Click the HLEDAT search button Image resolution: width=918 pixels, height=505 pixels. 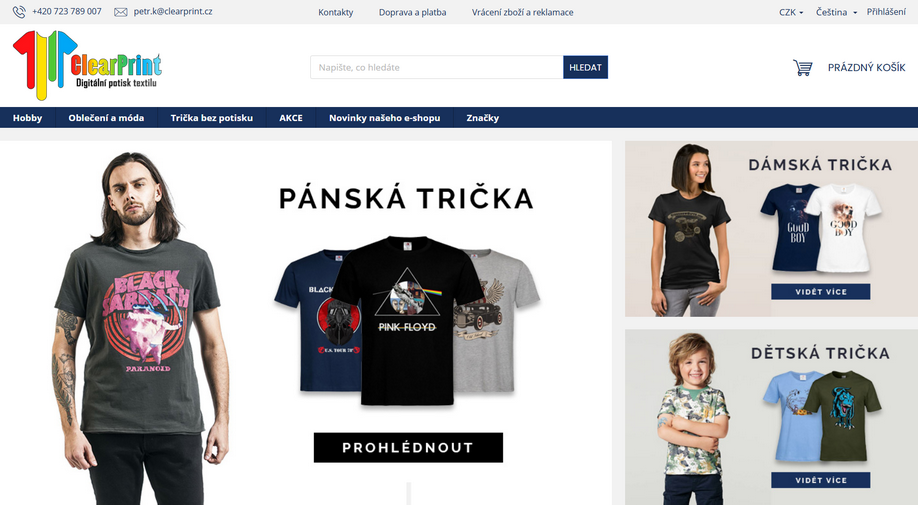click(x=585, y=67)
